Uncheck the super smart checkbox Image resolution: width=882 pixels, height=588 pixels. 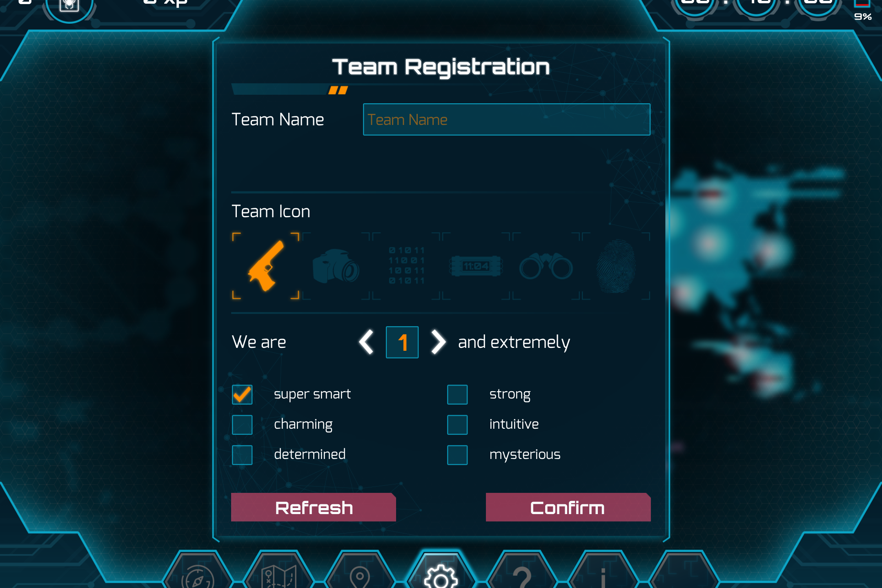242,394
